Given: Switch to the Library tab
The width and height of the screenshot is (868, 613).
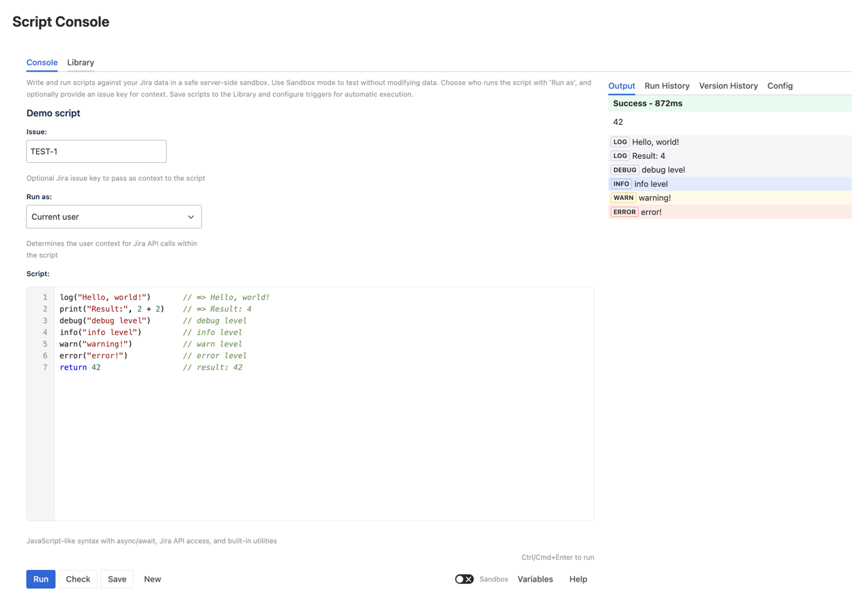Looking at the screenshot, I should coord(81,62).
